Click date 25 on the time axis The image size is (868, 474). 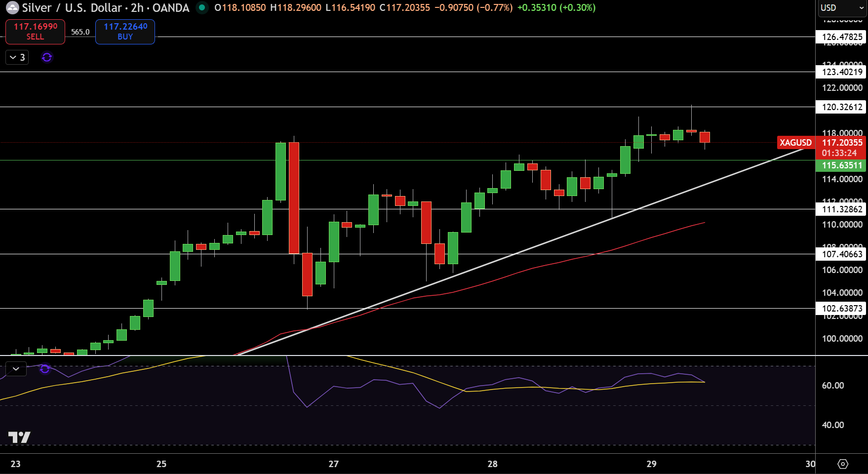tap(161, 464)
